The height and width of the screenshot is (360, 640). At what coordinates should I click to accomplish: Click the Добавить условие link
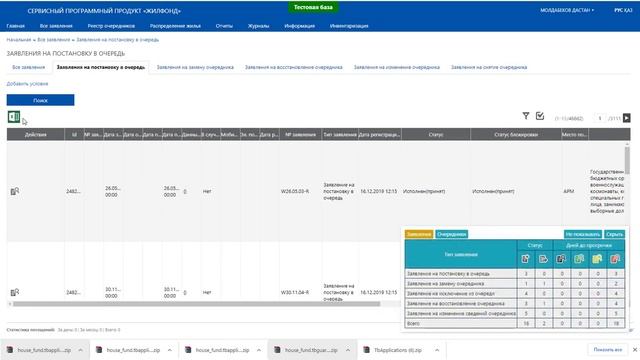click(27, 84)
